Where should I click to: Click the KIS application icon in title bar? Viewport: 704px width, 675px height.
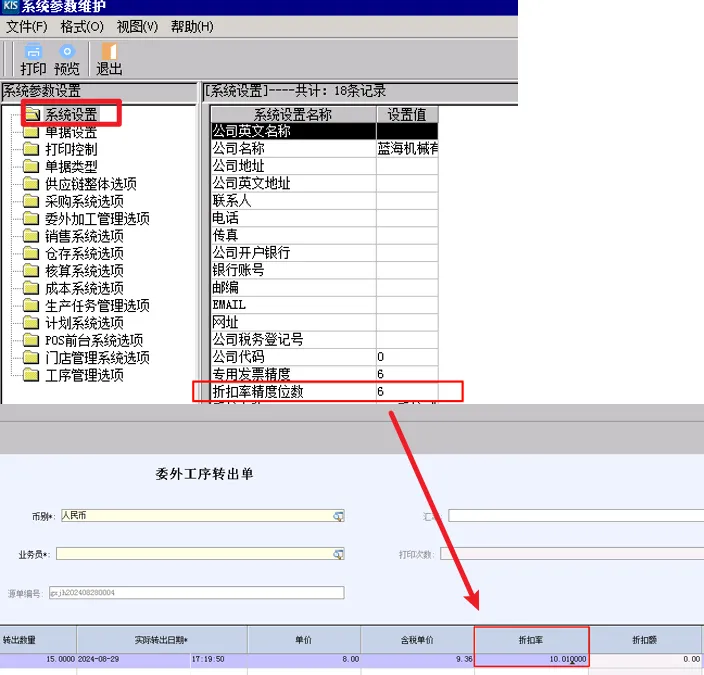(11, 7)
